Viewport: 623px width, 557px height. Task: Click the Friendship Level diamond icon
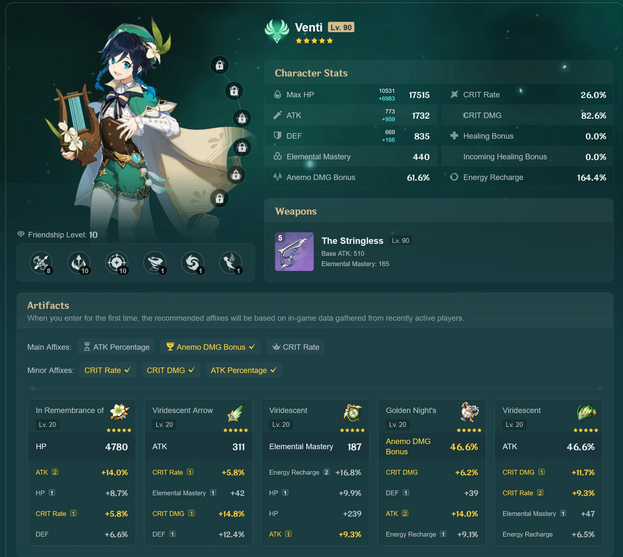[x=21, y=234]
